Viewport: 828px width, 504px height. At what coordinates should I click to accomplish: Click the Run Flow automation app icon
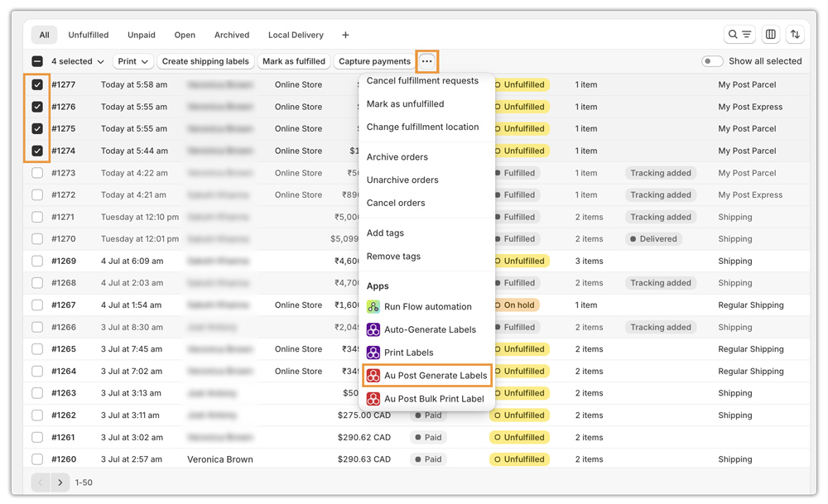point(373,306)
